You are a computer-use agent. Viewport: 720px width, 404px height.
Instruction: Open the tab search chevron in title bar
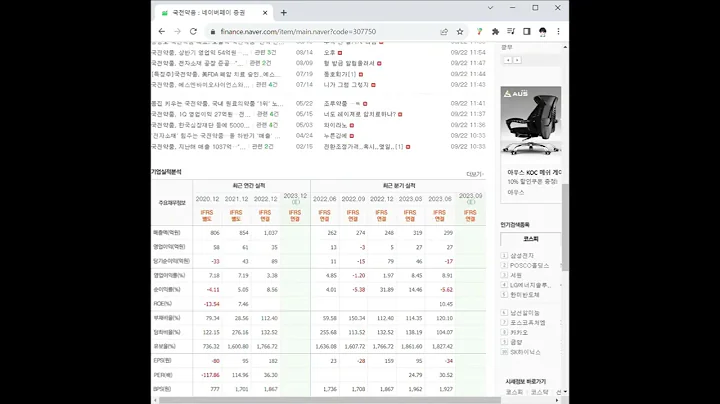[x=490, y=8]
